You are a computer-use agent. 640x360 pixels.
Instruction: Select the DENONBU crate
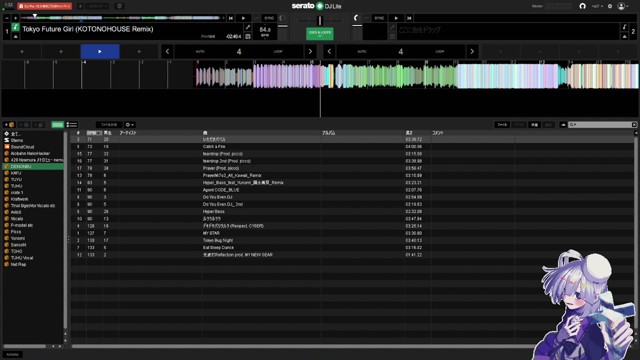click(33, 167)
